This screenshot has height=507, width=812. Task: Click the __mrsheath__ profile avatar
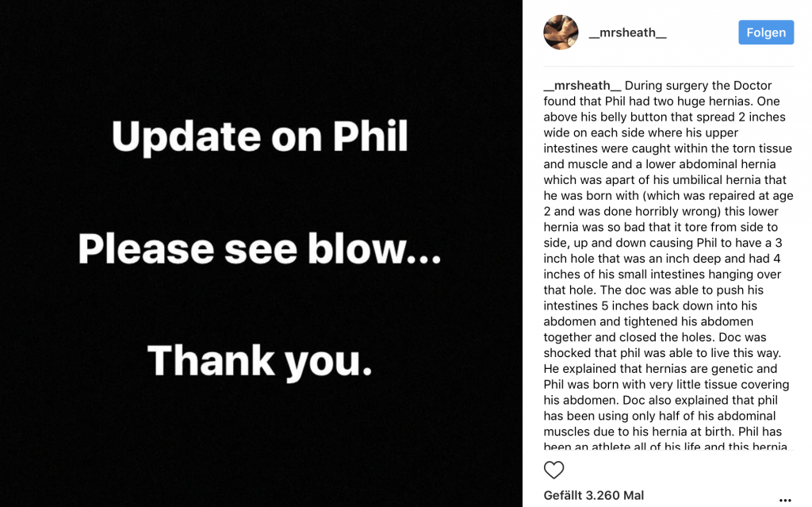pos(561,33)
